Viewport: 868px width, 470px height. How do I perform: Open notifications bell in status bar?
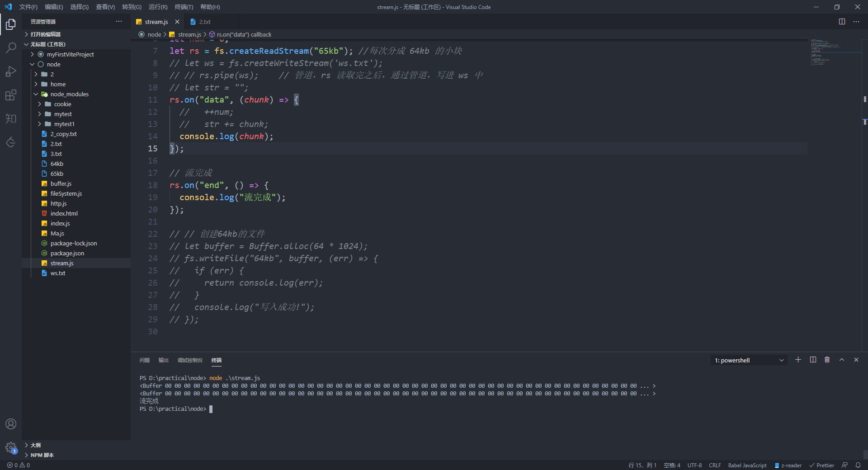[x=858, y=465]
